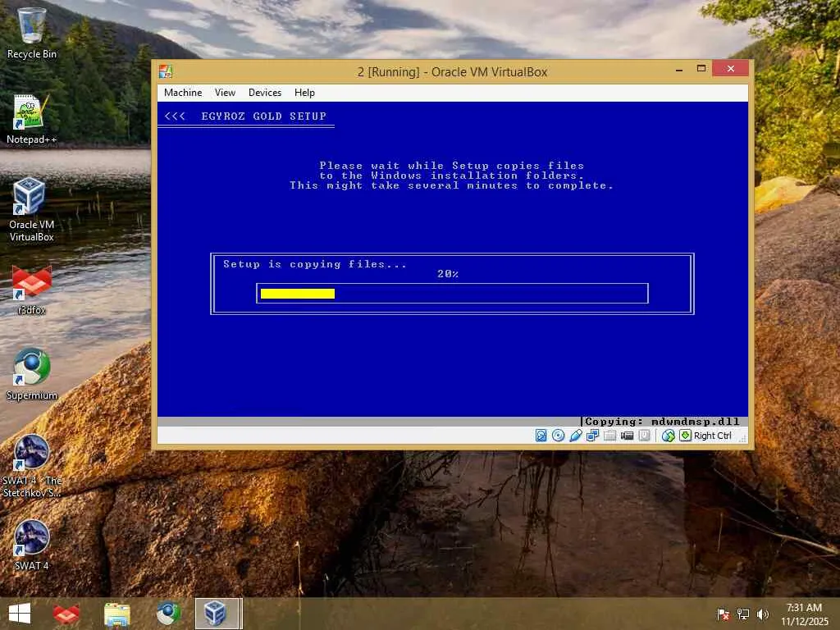
Task: Open the Devices menu in VirtualBox
Action: [265, 93]
